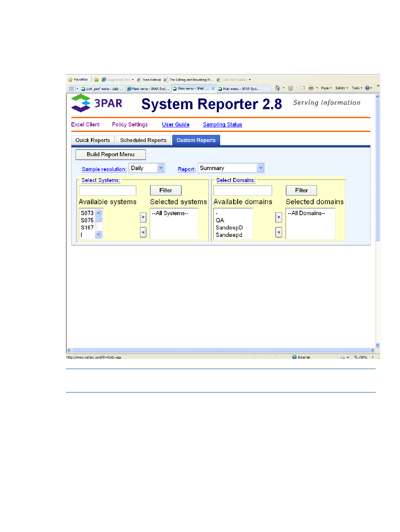
Task: Click the remove system left-arrow button
Action: [143, 232]
